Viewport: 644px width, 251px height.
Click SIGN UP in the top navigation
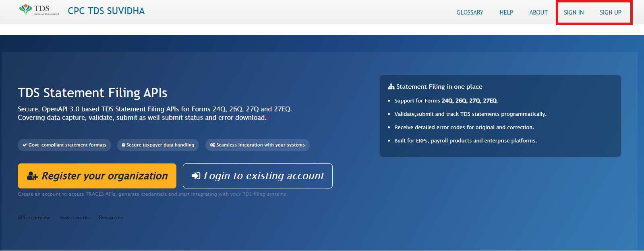[x=610, y=13]
